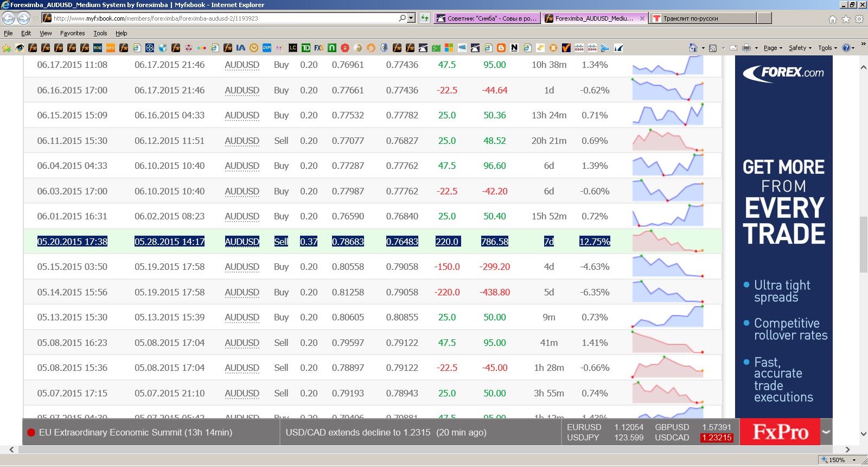Click the Help question mark icon
868x467 pixels.
tap(846, 48)
